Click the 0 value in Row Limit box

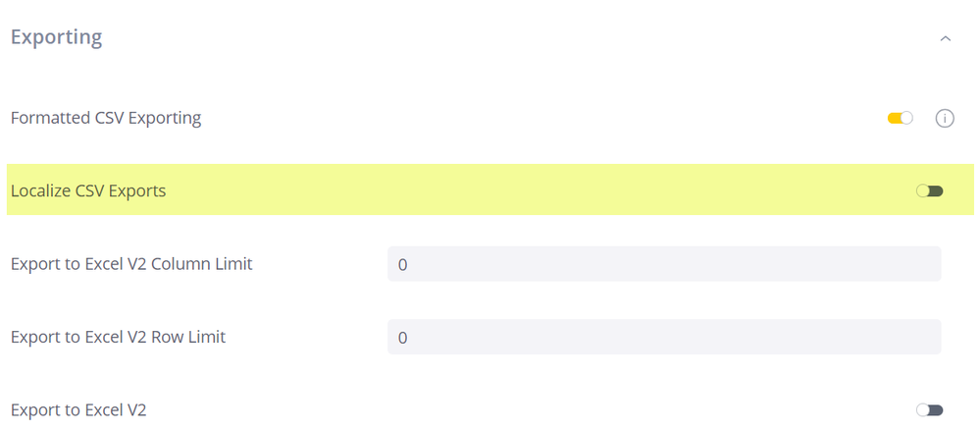point(402,338)
